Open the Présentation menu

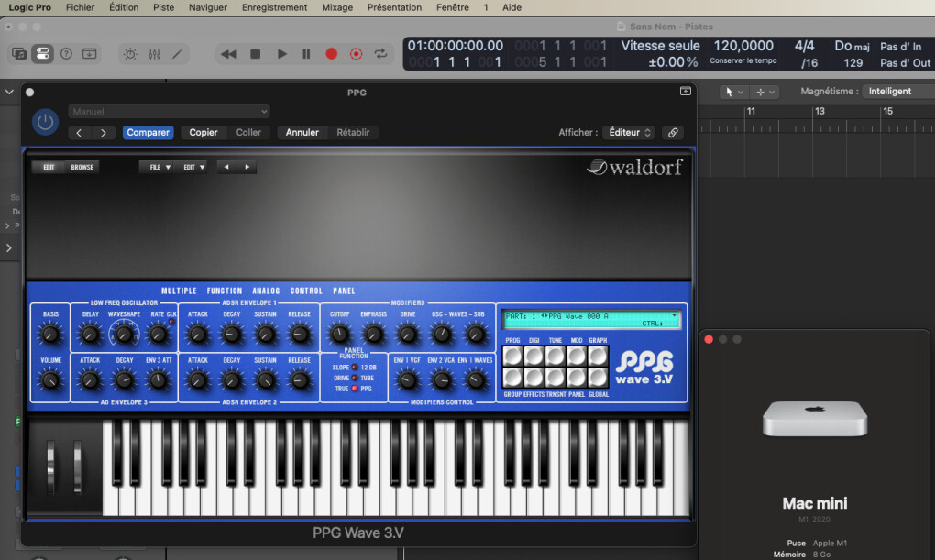[394, 7]
